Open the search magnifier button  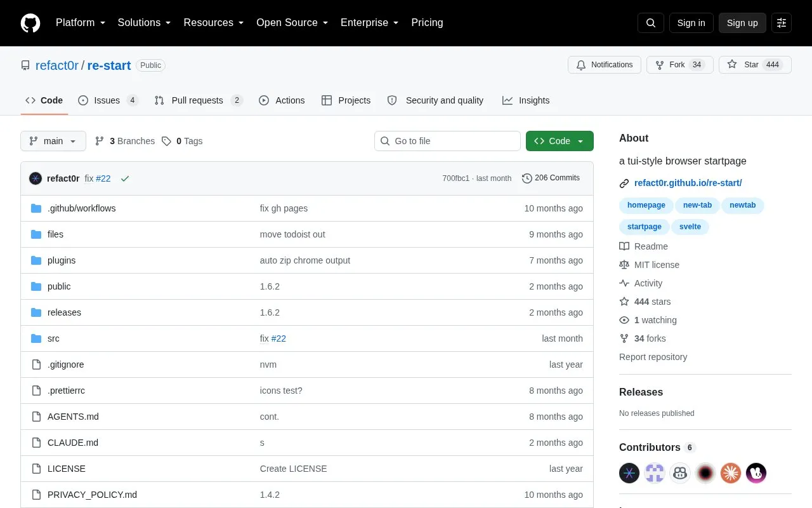(651, 23)
